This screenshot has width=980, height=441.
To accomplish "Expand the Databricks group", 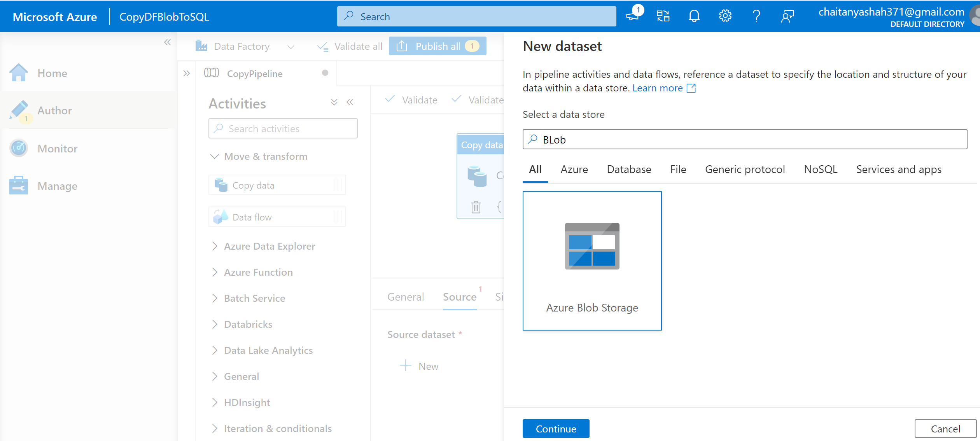I will coord(215,324).
